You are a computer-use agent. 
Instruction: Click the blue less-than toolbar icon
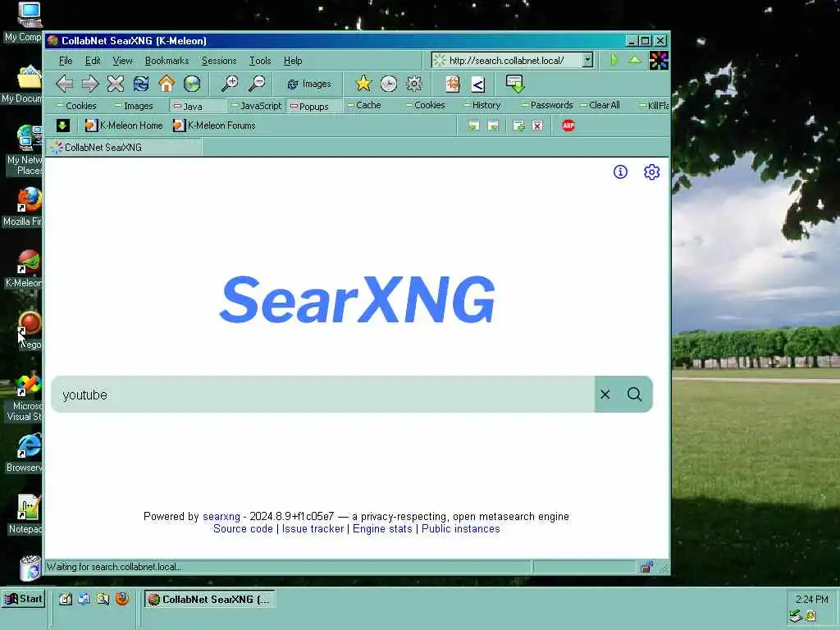point(478,84)
